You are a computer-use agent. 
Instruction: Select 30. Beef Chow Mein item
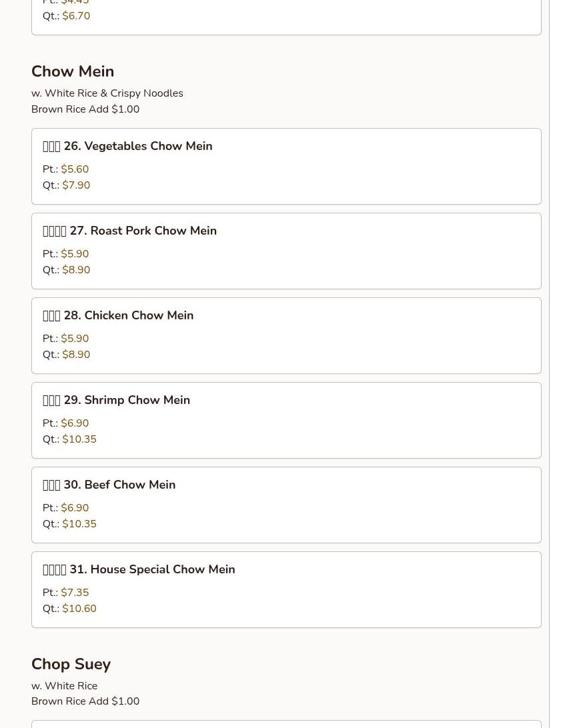tap(286, 505)
